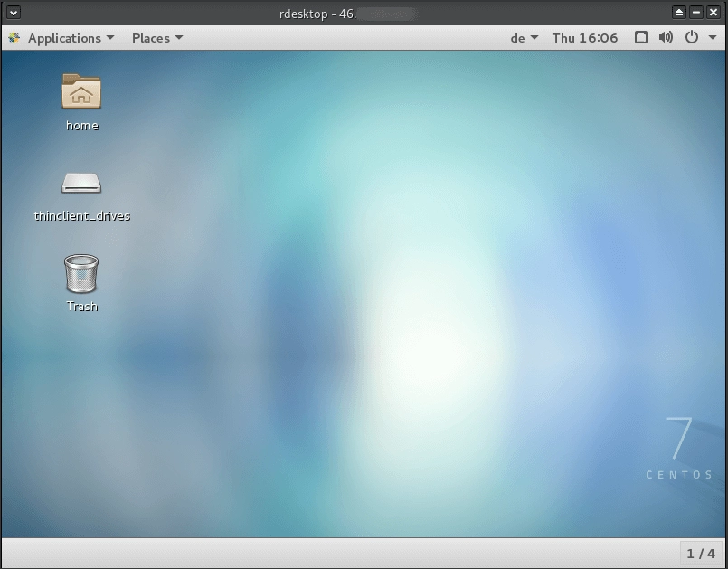
Task: Click the Places dropdown arrow
Action: click(179, 38)
